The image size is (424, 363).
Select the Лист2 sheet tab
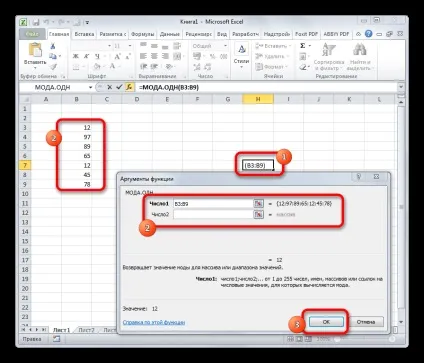(86, 330)
